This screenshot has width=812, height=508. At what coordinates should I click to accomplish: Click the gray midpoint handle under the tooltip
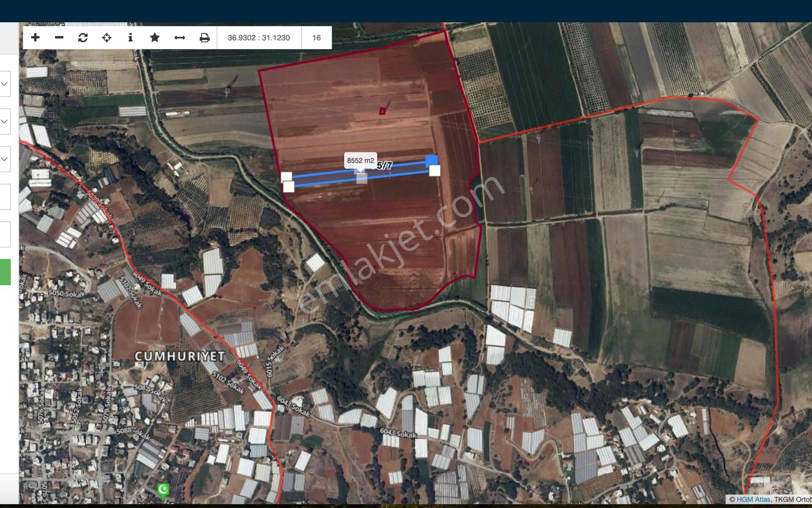click(x=362, y=178)
